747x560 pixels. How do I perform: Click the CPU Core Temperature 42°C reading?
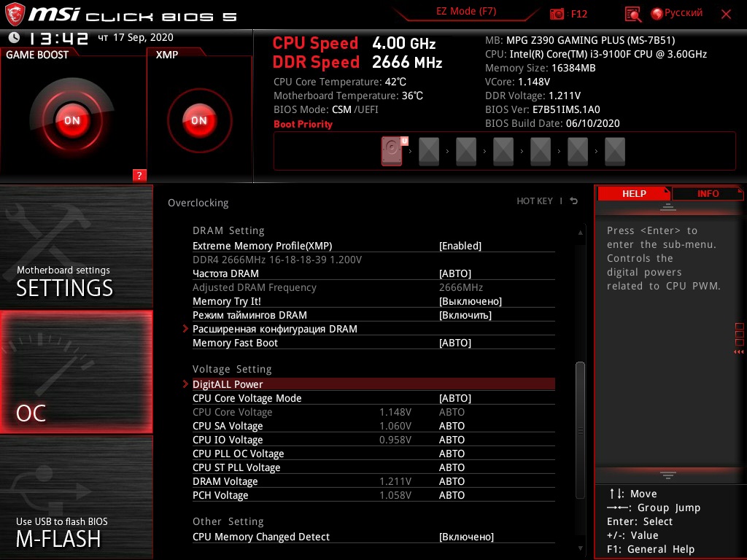[x=340, y=82]
